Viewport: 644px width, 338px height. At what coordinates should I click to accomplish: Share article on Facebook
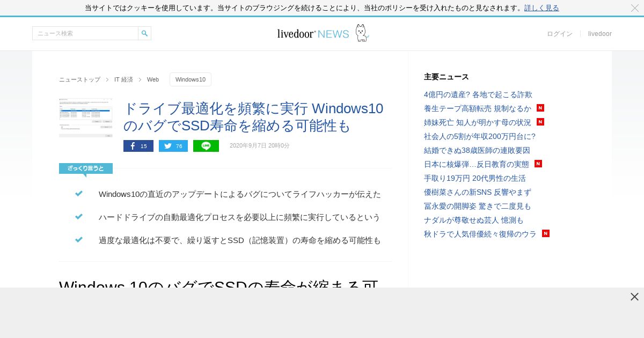point(138,146)
